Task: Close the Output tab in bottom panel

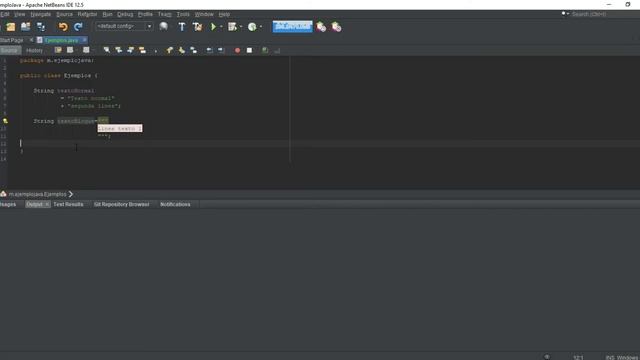Action: coord(47,204)
